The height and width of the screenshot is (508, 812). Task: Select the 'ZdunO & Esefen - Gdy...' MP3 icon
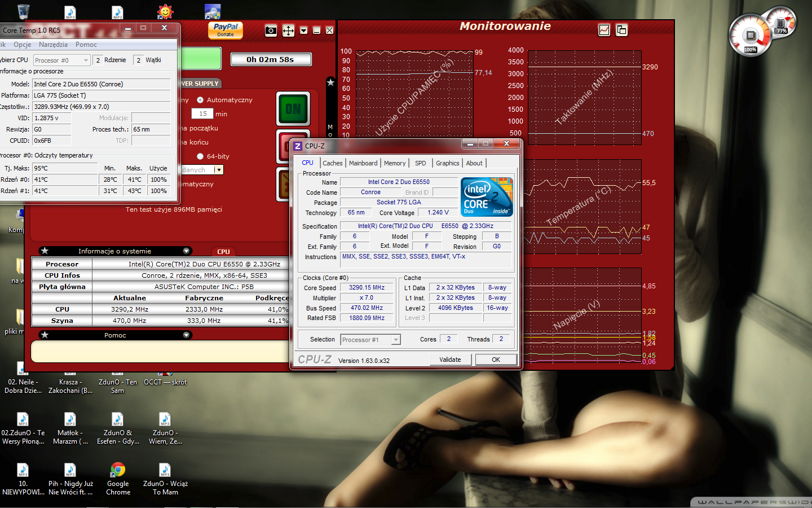tap(118, 428)
